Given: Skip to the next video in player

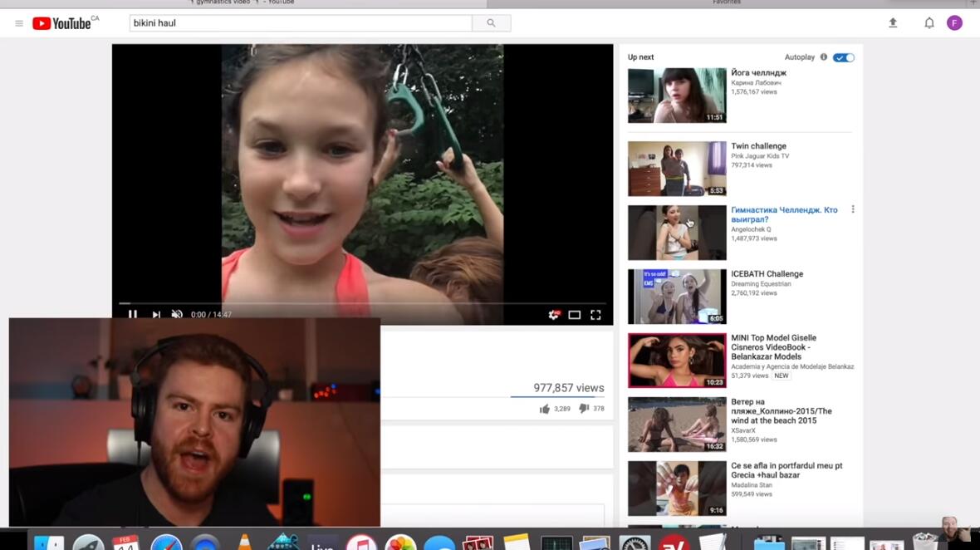Looking at the screenshot, I should pos(155,315).
